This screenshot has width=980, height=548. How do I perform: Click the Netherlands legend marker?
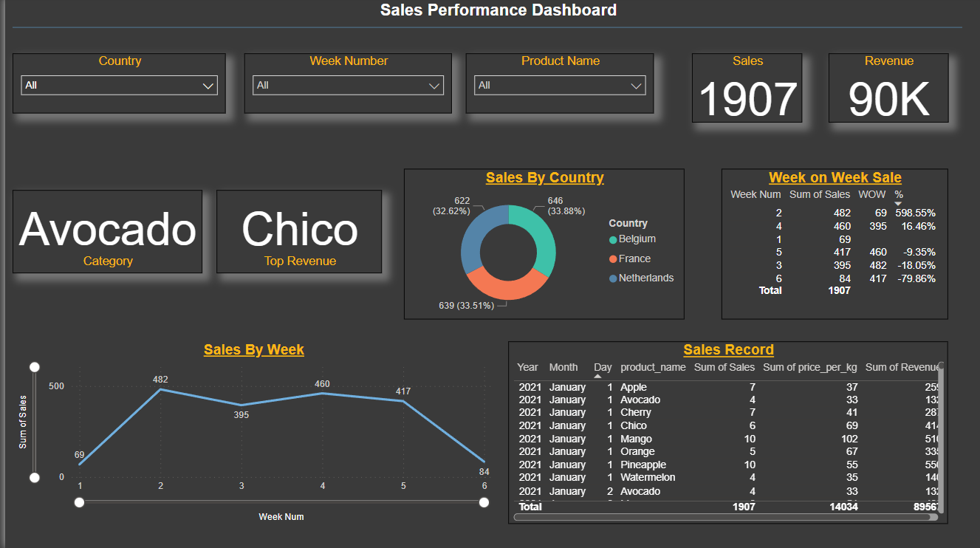613,279
